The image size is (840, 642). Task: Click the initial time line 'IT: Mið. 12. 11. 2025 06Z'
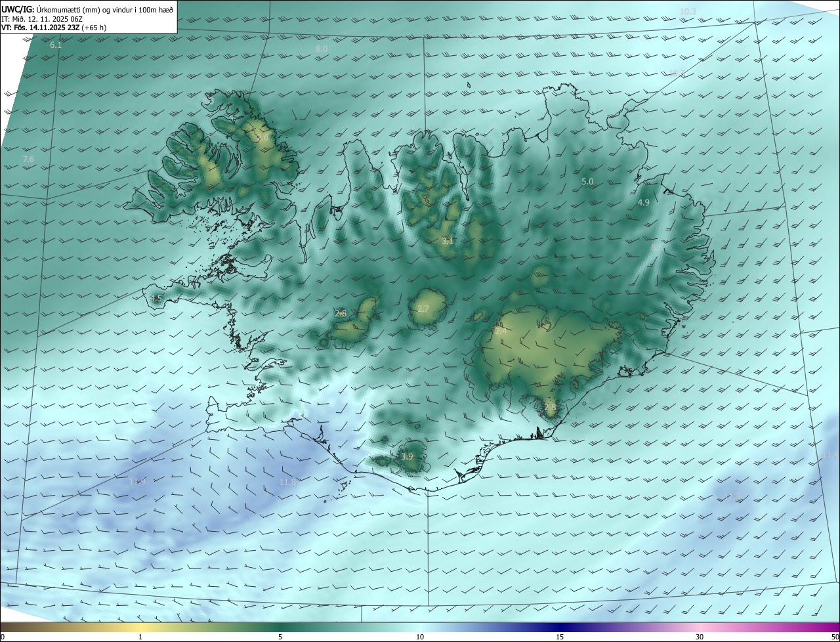point(42,18)
